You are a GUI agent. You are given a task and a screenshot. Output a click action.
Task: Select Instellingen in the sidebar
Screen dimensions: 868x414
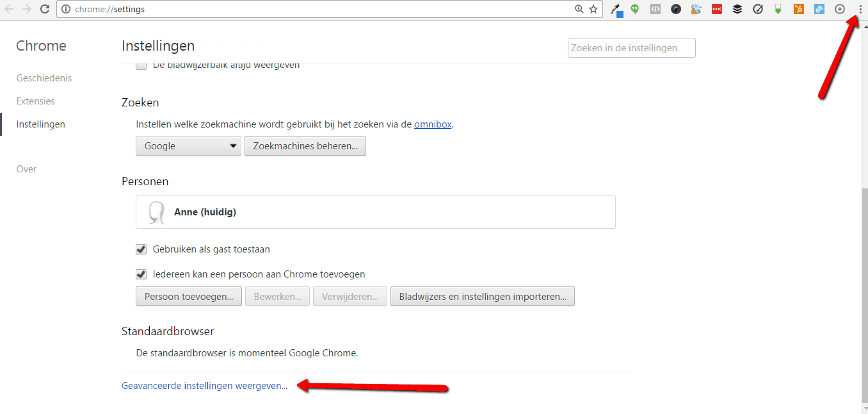click(41, 124)
